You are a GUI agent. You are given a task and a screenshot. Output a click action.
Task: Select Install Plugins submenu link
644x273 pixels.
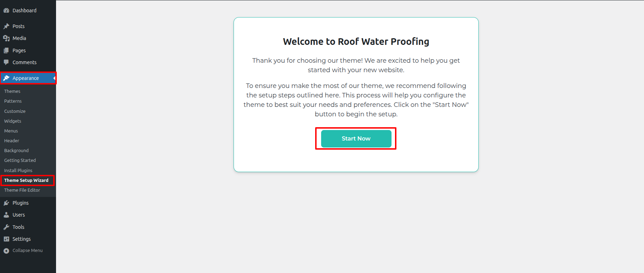pos(18,171)
